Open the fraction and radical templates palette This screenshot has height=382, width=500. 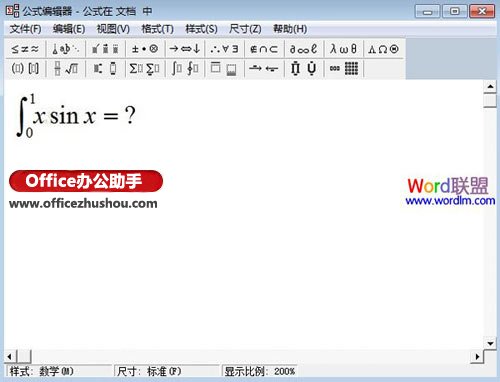coord(66,69)
